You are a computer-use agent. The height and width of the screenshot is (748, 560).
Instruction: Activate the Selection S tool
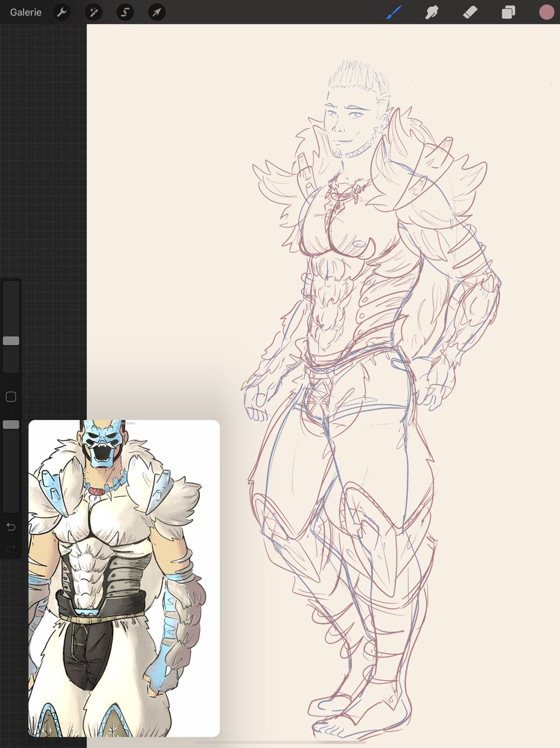click(x=125, y=12)
